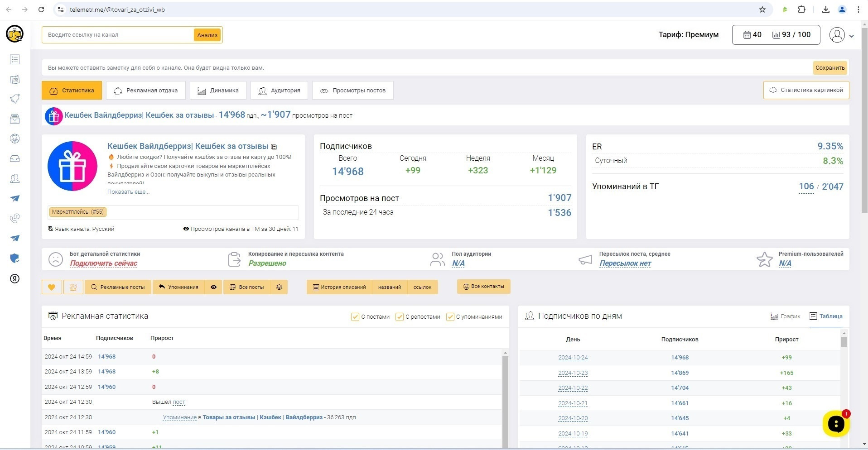Open the Telemetr dog logo home
The width and height of the screenshot is (868, 450).
coord(14,34)
